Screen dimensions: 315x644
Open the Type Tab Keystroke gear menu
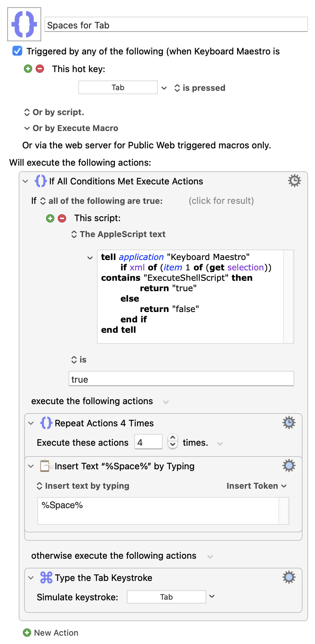(x=289, y=577)
